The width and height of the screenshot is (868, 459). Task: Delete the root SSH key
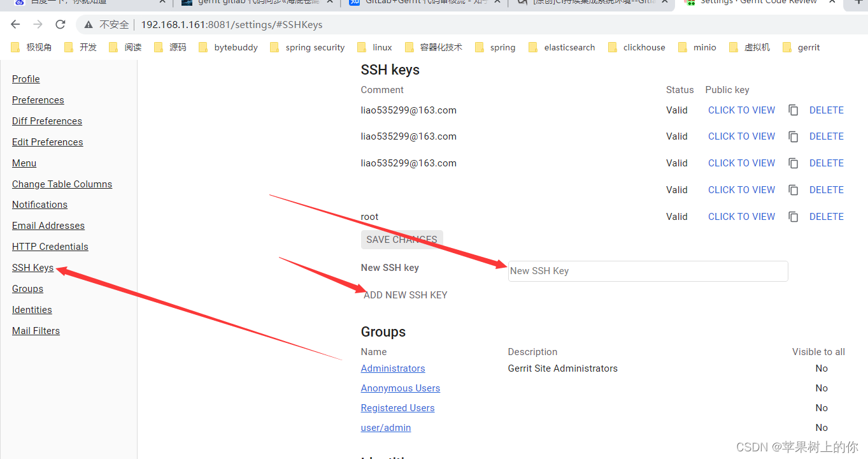coord(827,217)
